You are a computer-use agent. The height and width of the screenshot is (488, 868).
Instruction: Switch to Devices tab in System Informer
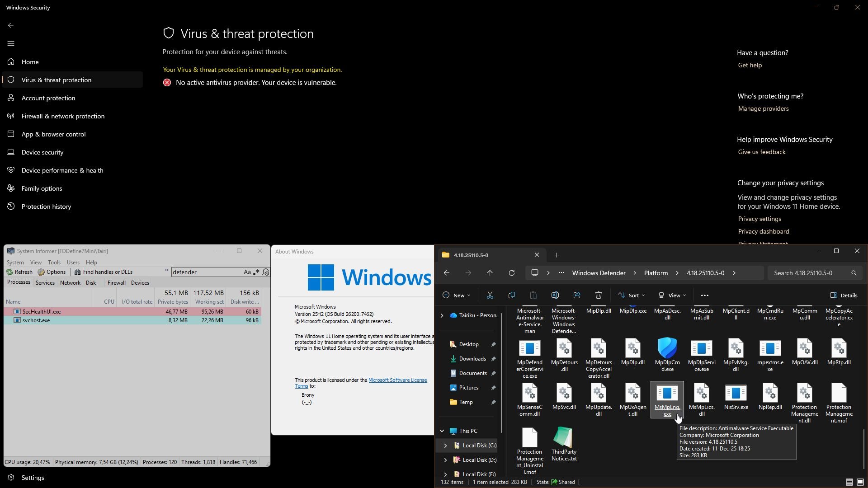(x=140, y=283)
